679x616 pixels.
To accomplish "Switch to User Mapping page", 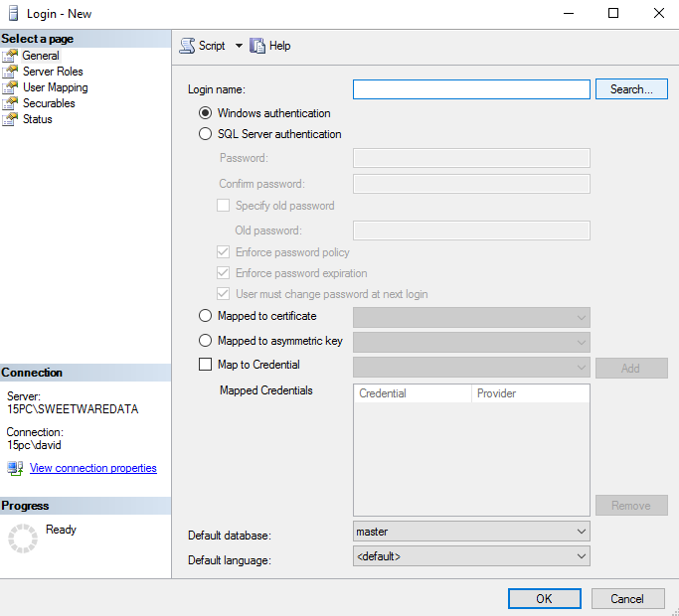I will tap(56, 87).
